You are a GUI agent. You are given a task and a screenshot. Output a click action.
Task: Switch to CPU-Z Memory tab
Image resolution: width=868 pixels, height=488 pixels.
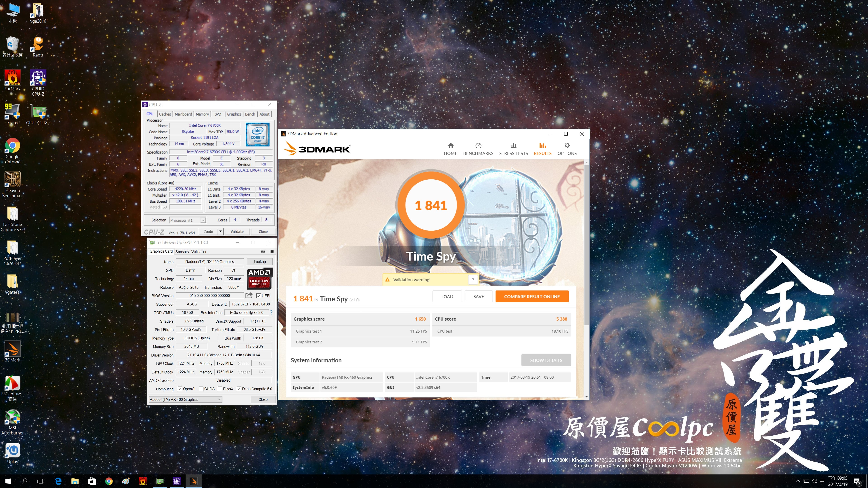[202, 114]
